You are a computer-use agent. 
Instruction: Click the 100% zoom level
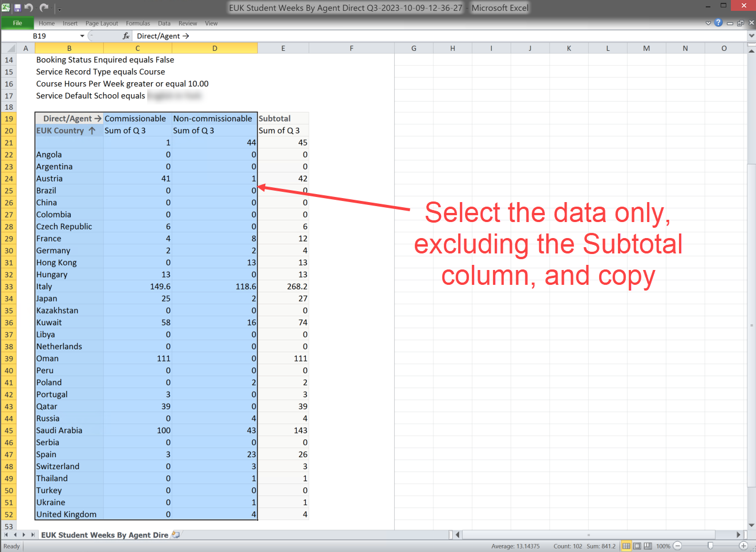click(x=663, y=546)
